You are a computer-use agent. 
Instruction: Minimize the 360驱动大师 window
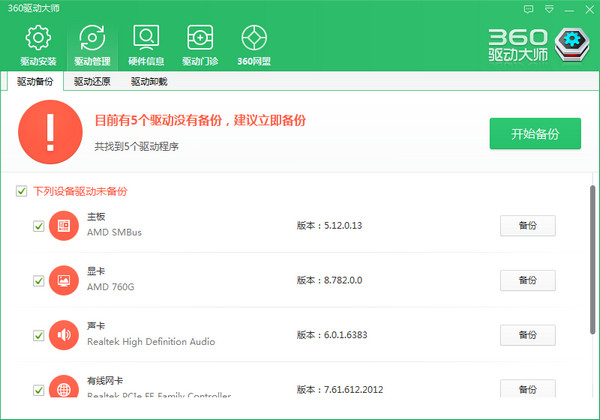tap(569, 10)
